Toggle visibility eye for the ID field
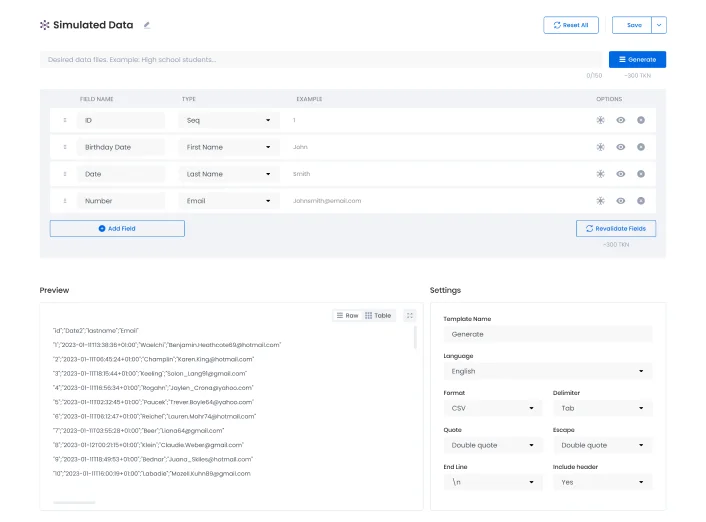 point(620,120)
